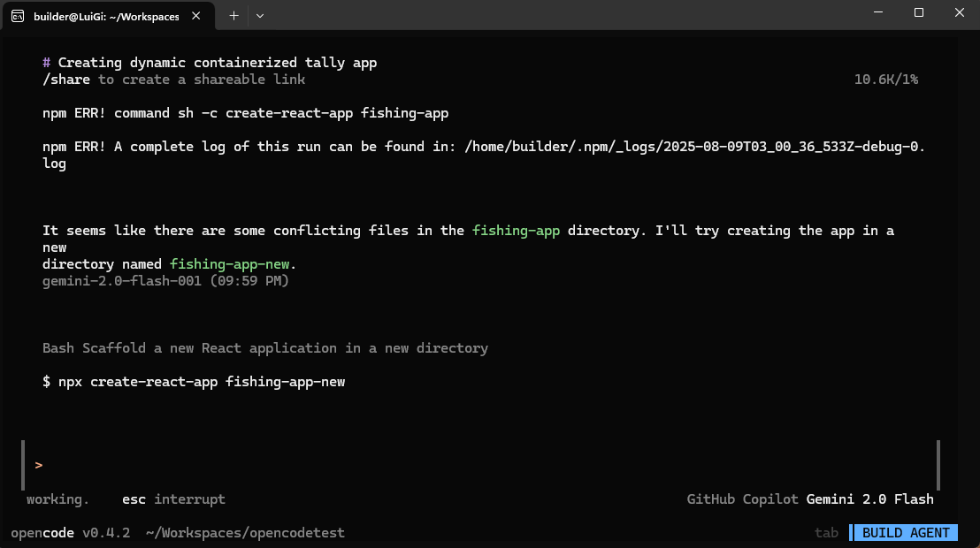Viewport: 980px width, 548px height.
Task: Click the prompt input field
Action: 481,465
